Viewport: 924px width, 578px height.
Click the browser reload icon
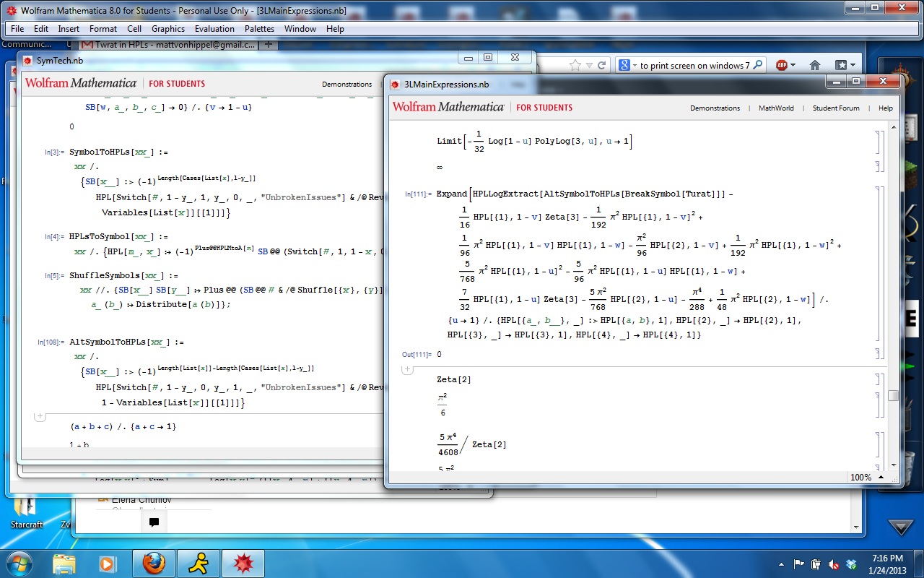coord(604,65)
